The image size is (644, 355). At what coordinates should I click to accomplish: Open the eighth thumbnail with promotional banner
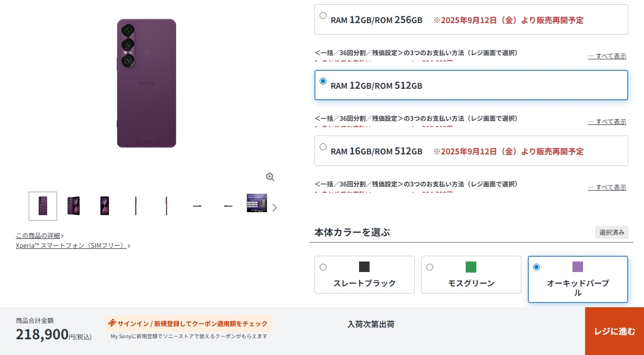(x=257, y=203)
